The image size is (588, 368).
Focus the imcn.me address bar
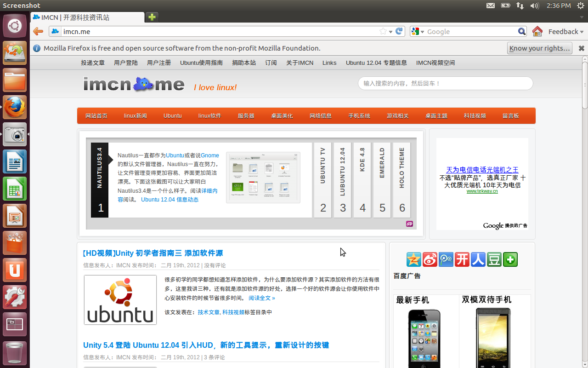(220, 31)
